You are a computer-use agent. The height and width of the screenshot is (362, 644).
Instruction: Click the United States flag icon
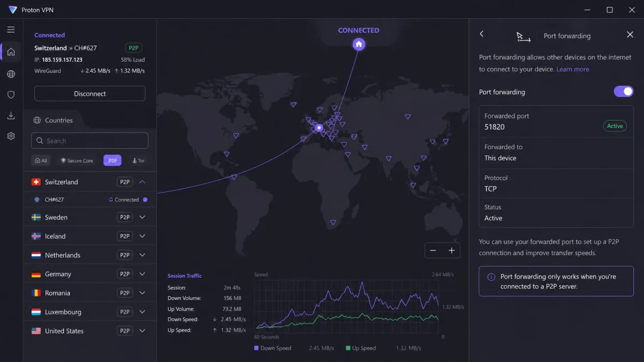(36, 331)
